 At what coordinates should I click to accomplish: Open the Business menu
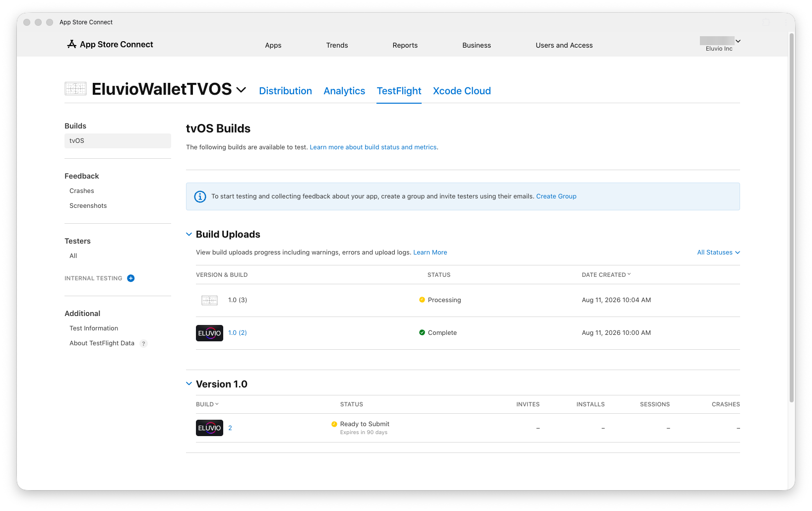coord(477,45)
